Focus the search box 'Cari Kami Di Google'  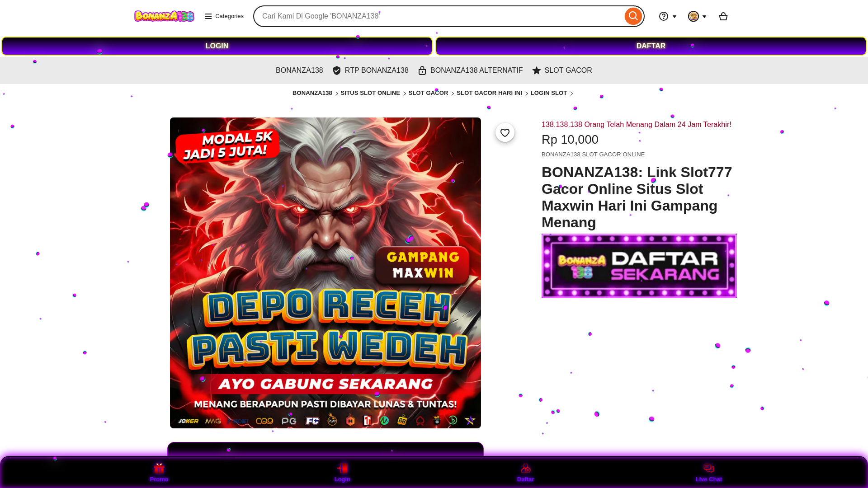pos(439,16)
